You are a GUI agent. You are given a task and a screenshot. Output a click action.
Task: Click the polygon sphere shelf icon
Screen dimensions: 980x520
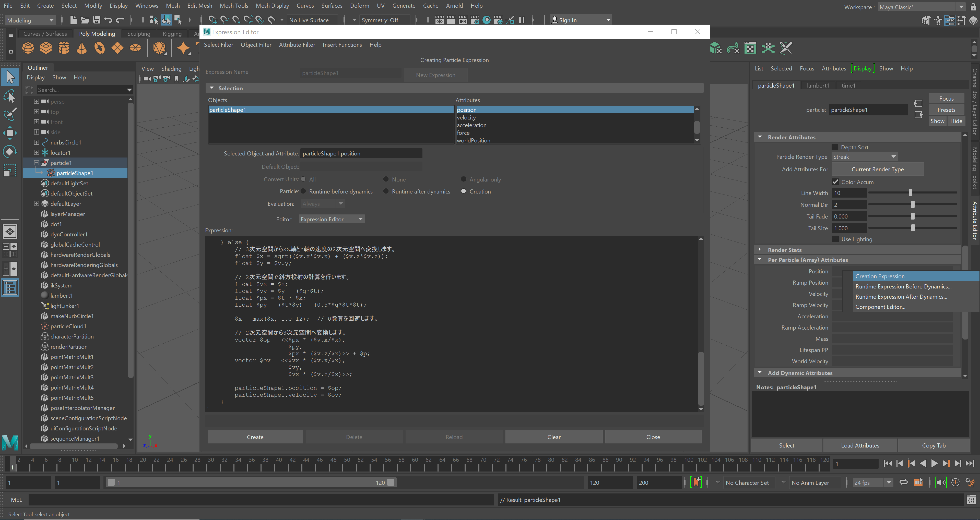tap(28, 48)
